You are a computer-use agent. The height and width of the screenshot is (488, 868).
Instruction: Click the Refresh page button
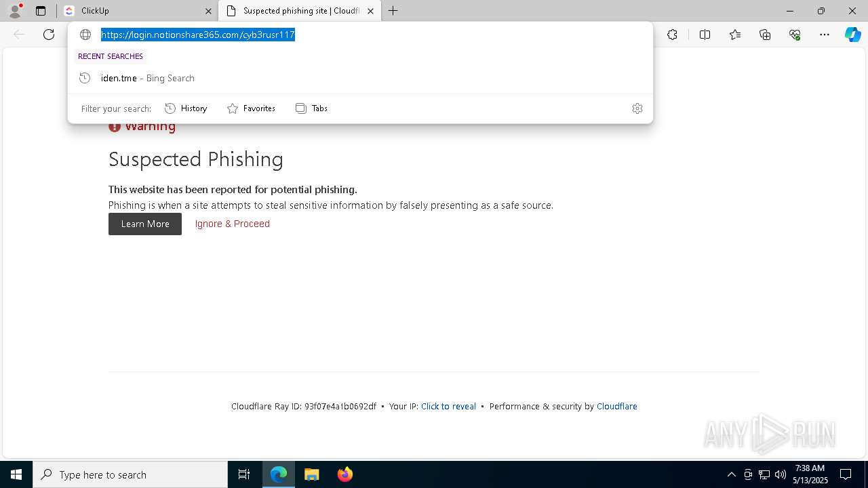point(49,35)
